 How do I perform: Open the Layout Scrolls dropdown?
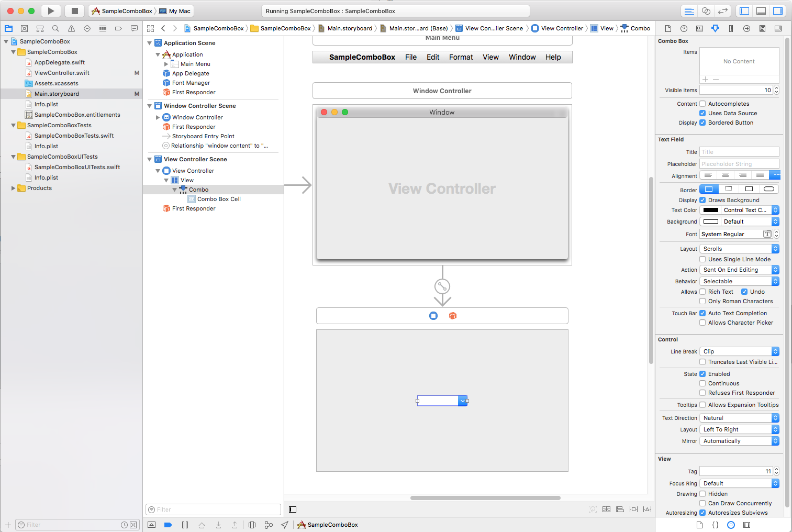[x=740, y=249]
